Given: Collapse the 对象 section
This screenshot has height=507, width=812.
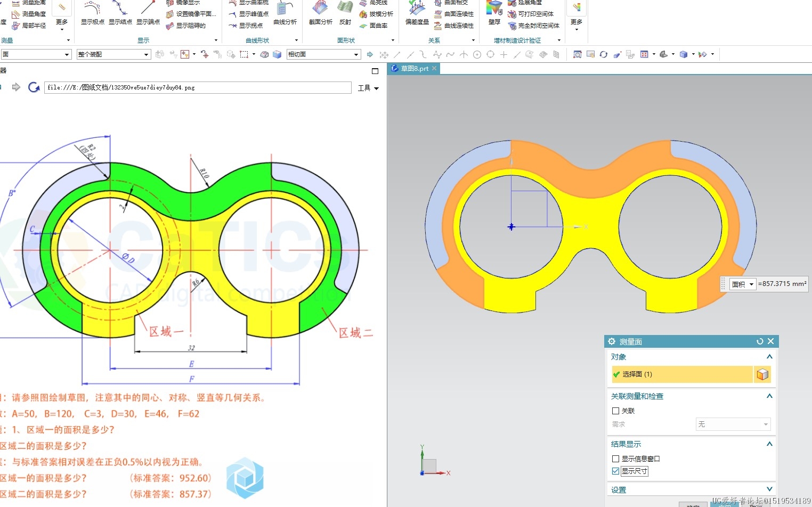Looking at the screenshot, I should (769, 357).
